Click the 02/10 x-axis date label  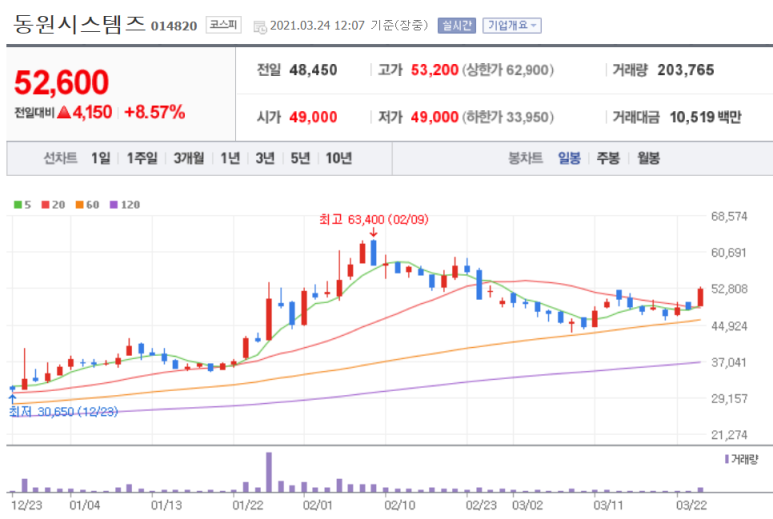400,505
